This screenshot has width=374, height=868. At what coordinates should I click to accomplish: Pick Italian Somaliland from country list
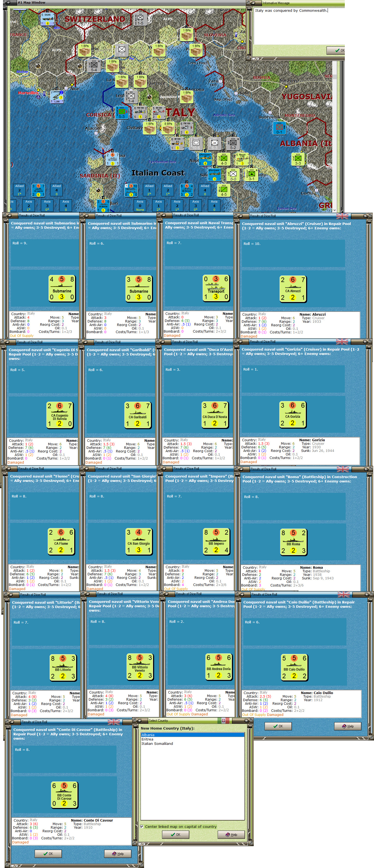point(192,744)
